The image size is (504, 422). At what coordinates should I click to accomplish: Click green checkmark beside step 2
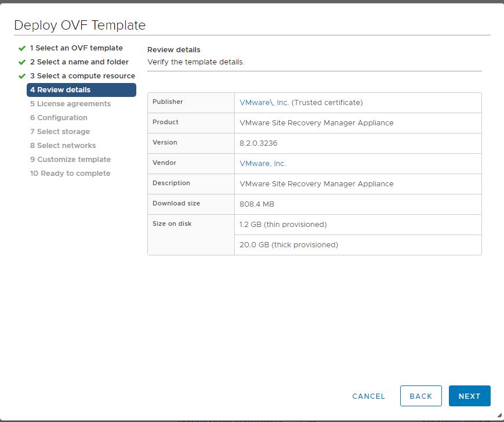click(22, 62)
